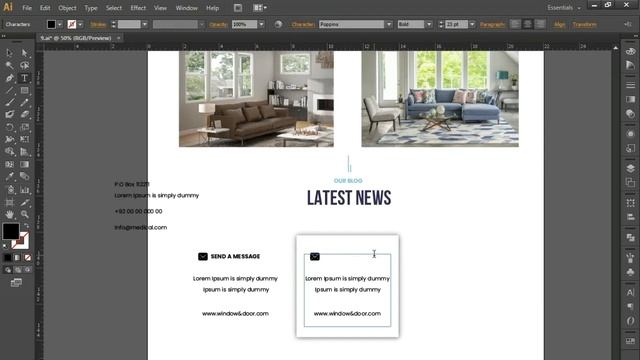640x360 pixels.
Task: Select the Artboard tool
Action: pyautogui.click(x=9, y=202)
